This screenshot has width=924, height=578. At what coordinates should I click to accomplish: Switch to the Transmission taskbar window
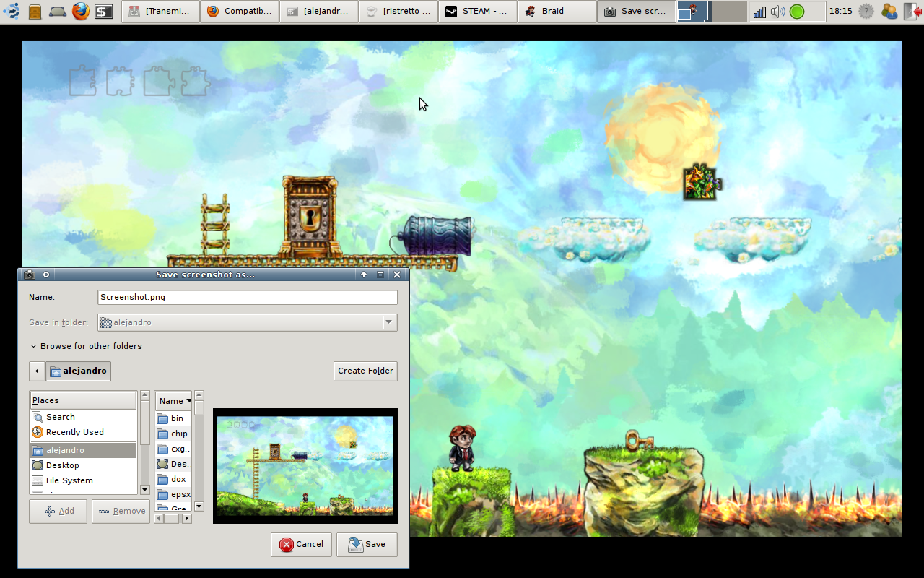pos(161,12)
